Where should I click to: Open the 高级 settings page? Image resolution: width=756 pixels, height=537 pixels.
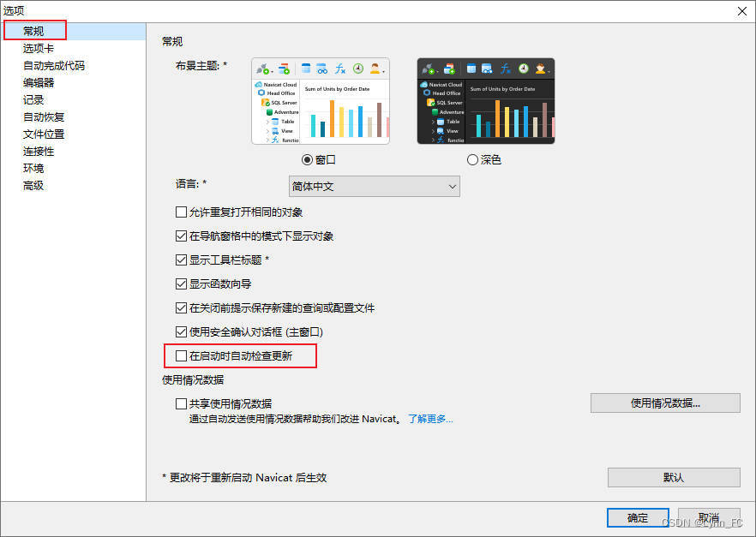(33, 185)
